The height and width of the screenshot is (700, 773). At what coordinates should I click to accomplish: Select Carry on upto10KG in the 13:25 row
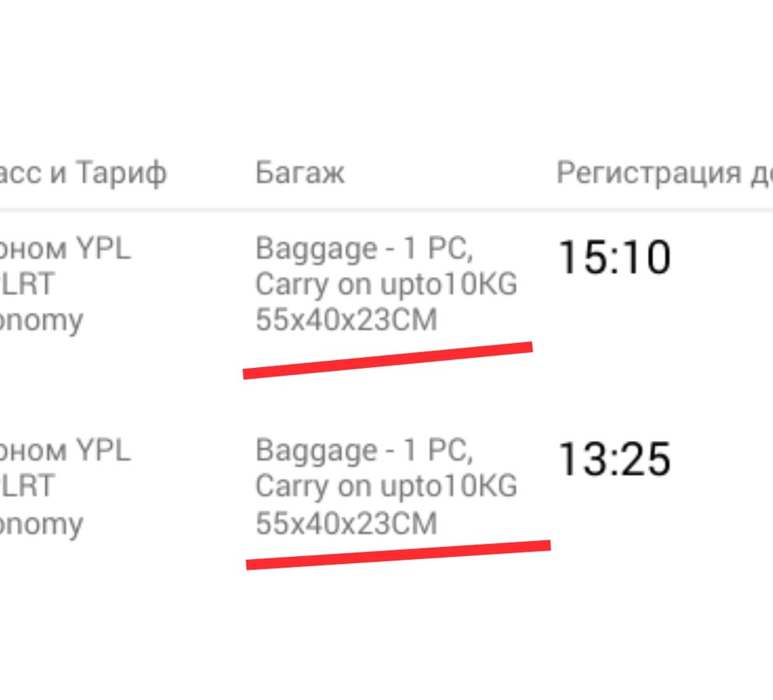click(x=386, y=487)
